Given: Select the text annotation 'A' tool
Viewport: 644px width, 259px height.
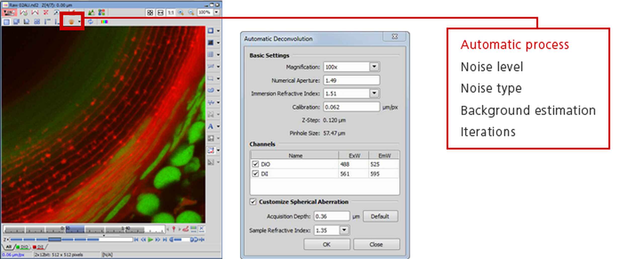Looking at the screenshot, I should click(x=211, y=126).
